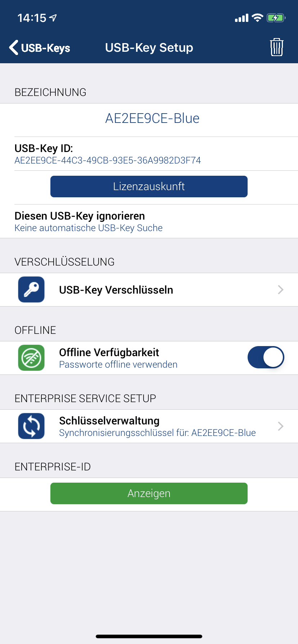Tap the location arrow status icon

[x=53, y=18]
